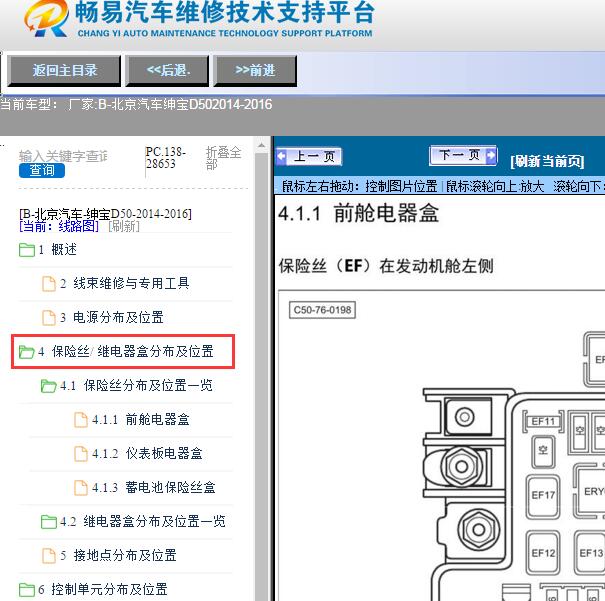Image resolution: width=605 pixels, height=601 pixels.
Task: Click the left sidebar vertical scrollbar track
Action: pos(262,376)
